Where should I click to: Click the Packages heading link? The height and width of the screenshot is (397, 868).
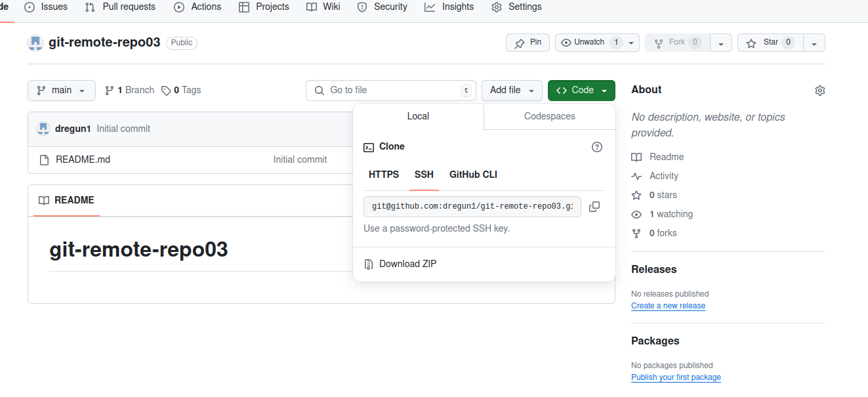(x=655, y=341)
